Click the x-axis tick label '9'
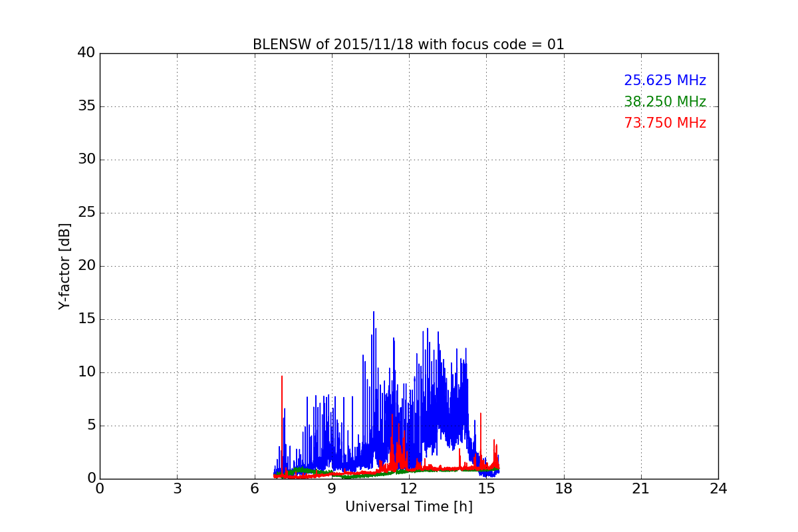The height and width of the screenshot is (532, 798). click(x=332, y=489)
